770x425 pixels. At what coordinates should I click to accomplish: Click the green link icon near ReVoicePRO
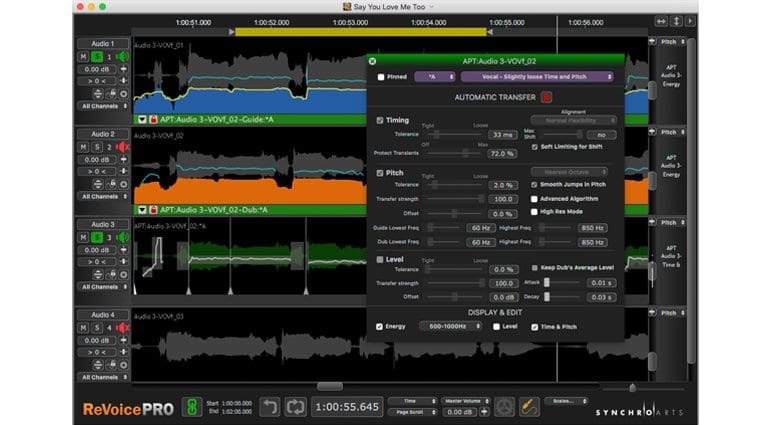pyautogui.click(x=192, y=407)
